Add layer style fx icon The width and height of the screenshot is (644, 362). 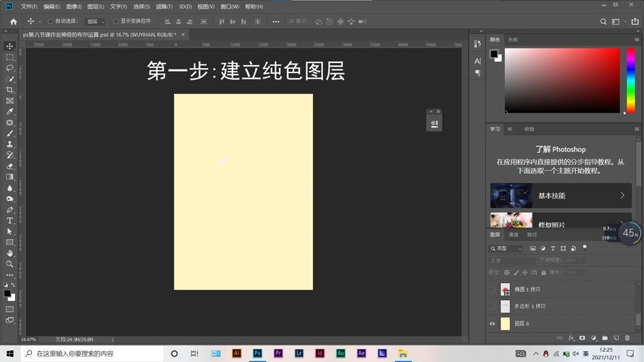click(x=571, y=338)
